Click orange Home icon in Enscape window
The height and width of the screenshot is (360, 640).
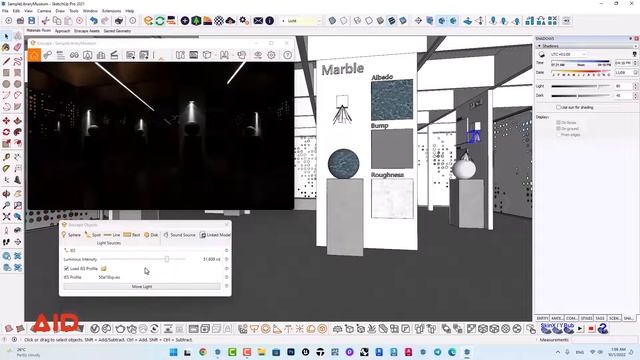pos(34,55)
